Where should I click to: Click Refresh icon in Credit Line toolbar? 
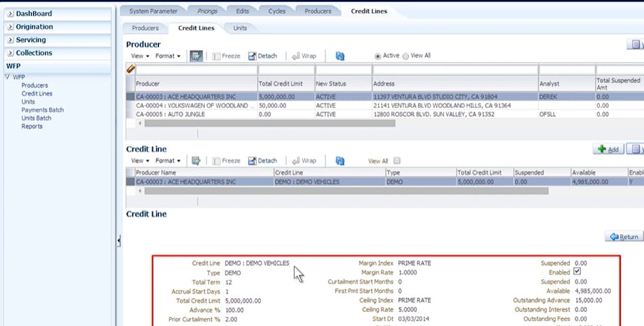tap(340, 161)
